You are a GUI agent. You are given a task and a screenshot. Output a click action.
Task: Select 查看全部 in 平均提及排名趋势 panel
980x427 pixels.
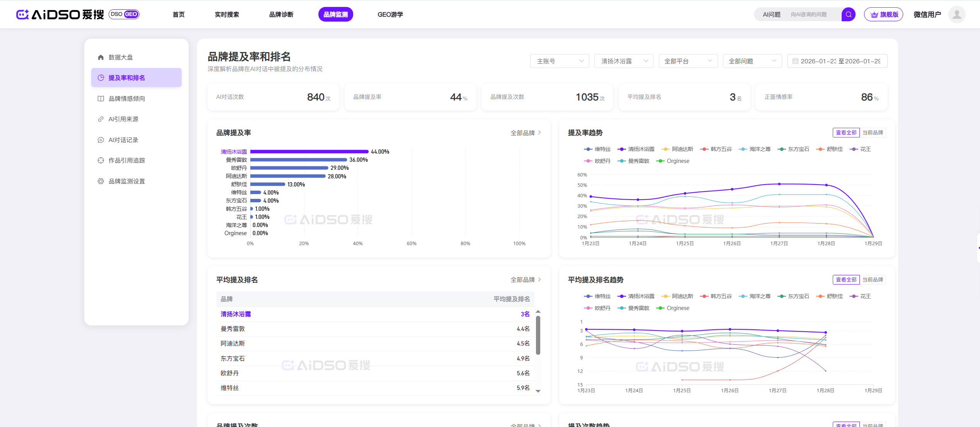(846, 280)
